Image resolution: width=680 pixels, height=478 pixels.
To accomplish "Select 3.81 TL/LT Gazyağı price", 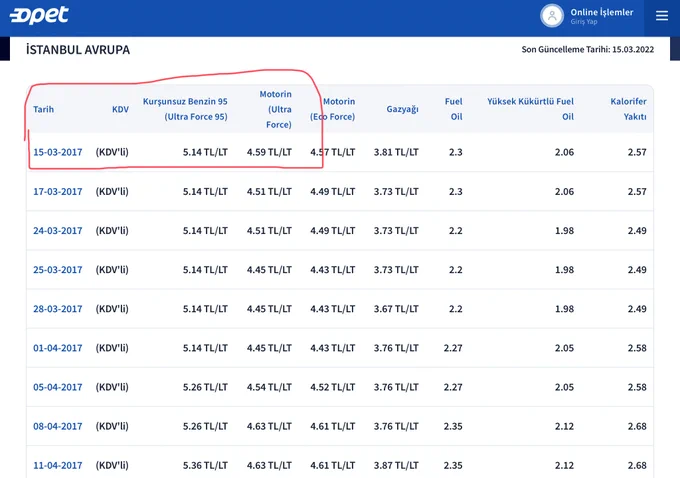I will 396,152.
